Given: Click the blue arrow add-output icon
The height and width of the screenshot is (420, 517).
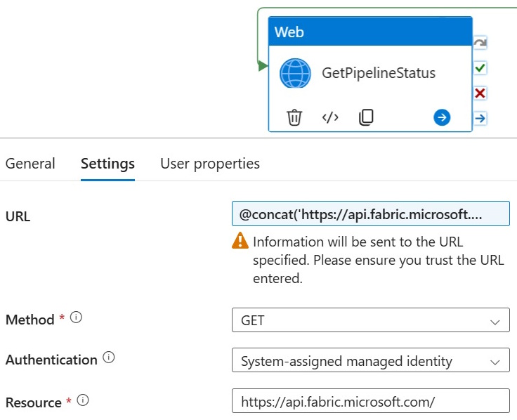Looking at the screenshot, I should click(442, 117).
